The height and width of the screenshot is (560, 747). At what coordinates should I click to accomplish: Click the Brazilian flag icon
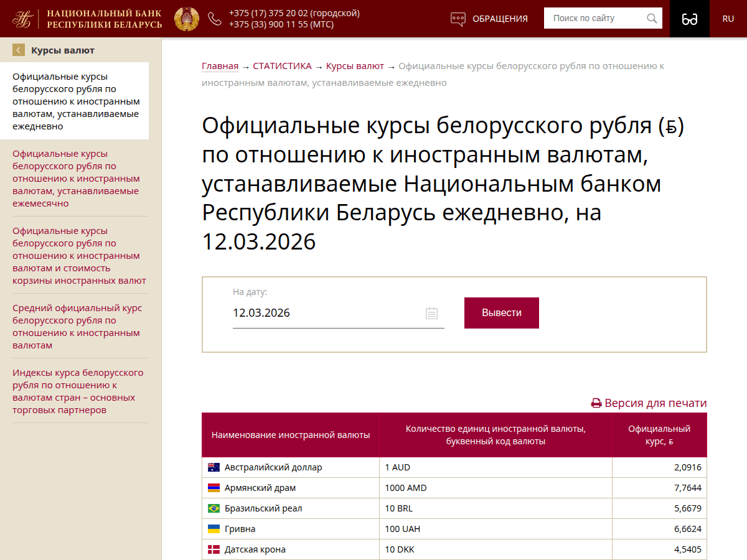click(214, 508)
